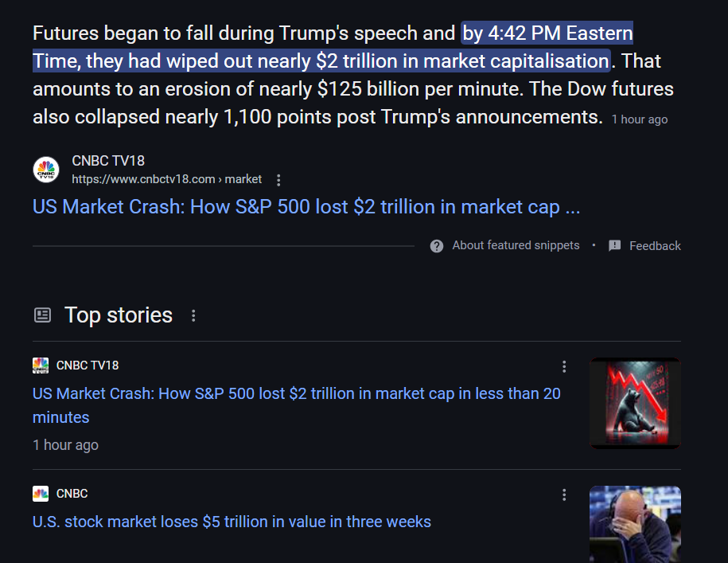Open story on $5 trillion loss in three weeks
This screenshot has height=563, width=728.
[232, 522]
